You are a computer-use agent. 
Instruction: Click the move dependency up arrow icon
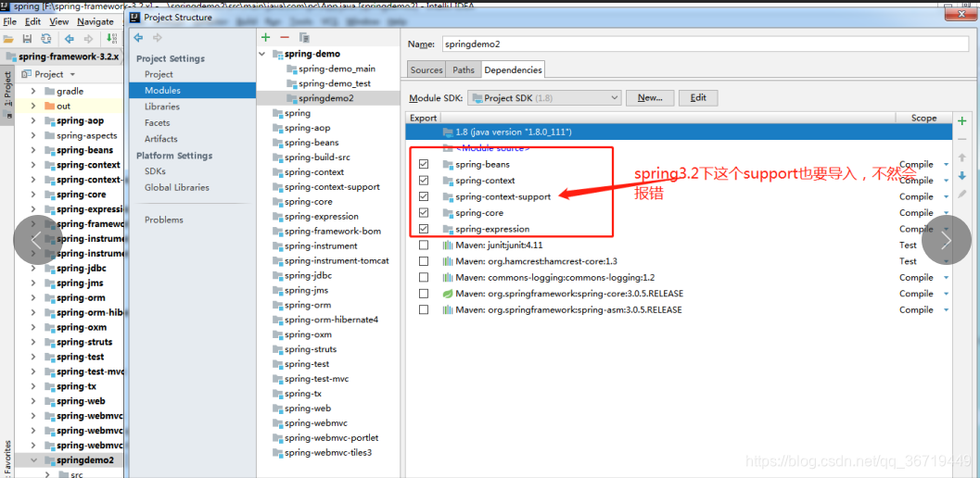point(961,157)
